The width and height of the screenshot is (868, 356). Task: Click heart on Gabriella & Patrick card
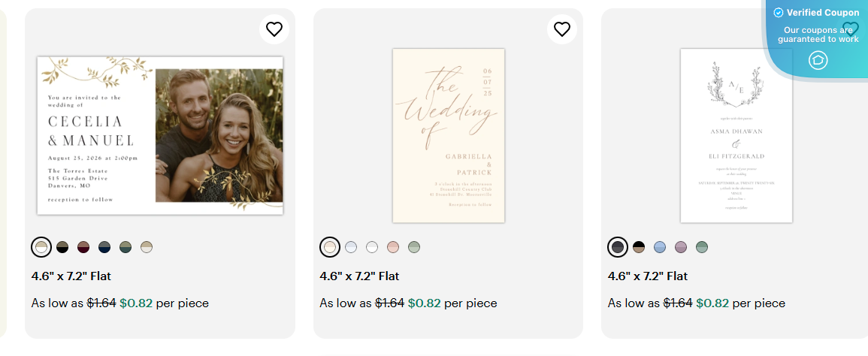562,29
